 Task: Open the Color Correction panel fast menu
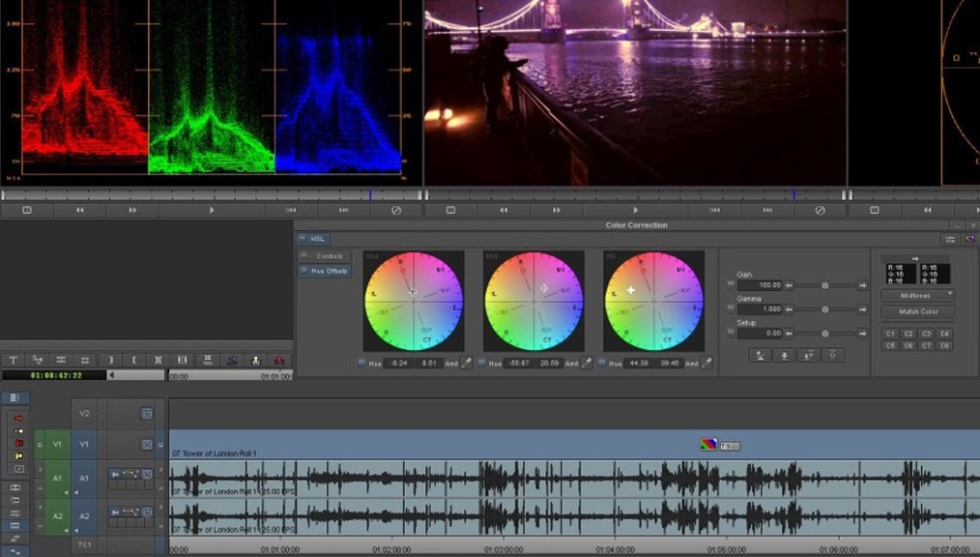[950, 238]
